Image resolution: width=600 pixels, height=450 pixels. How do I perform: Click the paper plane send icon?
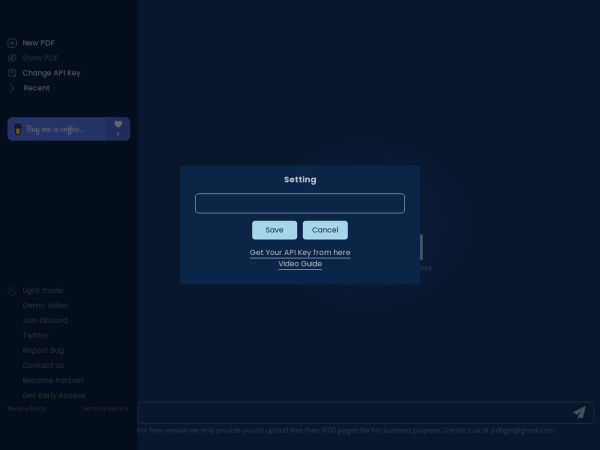point(579,412)
